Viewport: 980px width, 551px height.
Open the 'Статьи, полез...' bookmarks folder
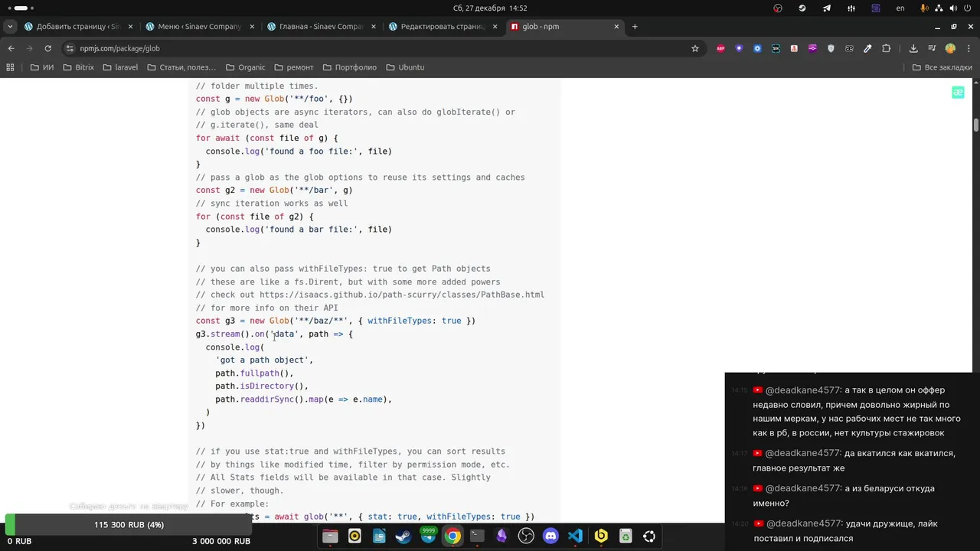coord(181,67)
